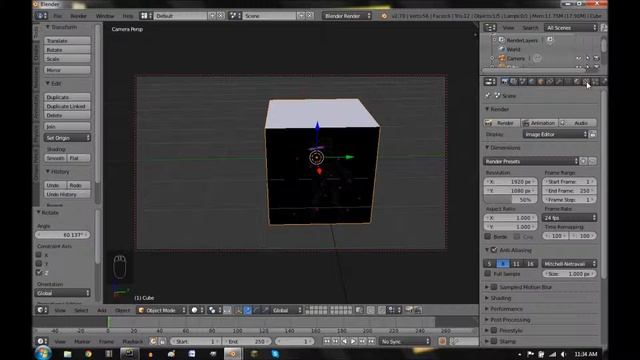Open Windows Start menu orb
The height and width of the screenshot is (360, 640).
click(43, 353)
